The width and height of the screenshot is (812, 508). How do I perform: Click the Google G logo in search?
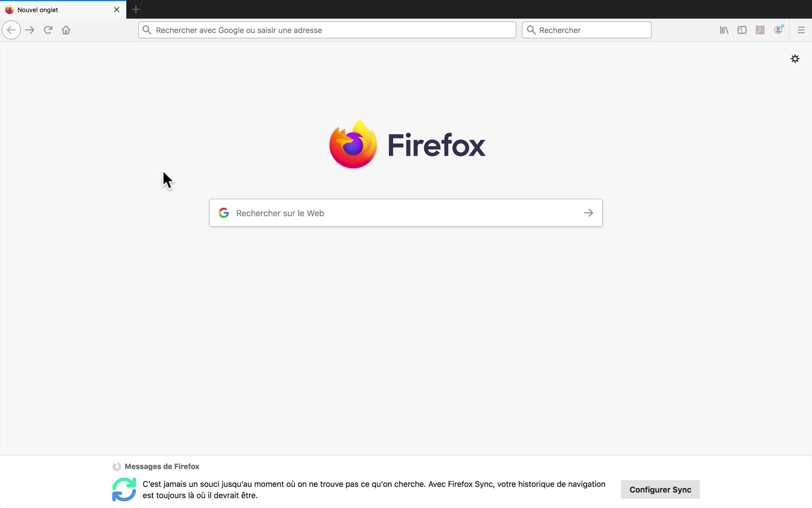(x=224, y=213)
